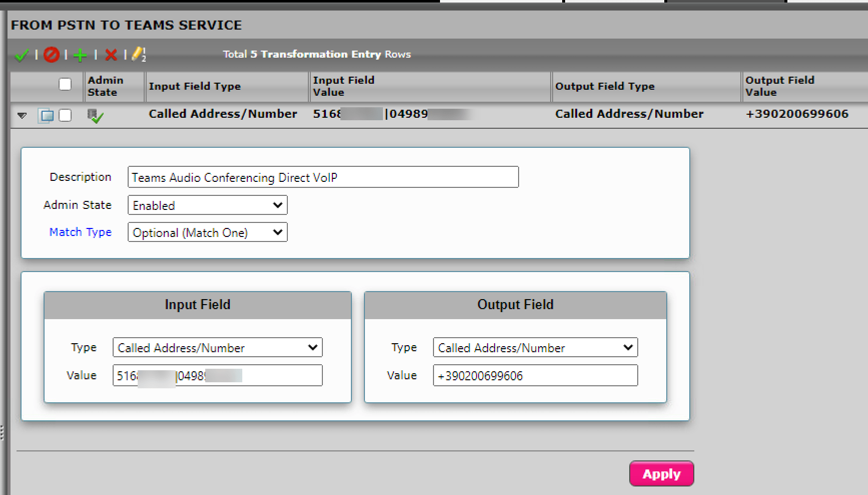Click the blue Match Type link
This screenshot has height=495, width=868.
[80, 232]
